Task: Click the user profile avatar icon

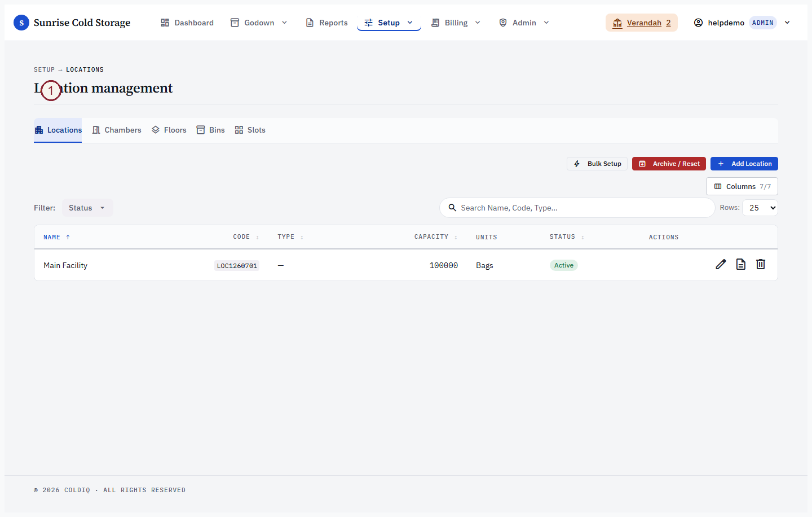Action: (698, 23)
